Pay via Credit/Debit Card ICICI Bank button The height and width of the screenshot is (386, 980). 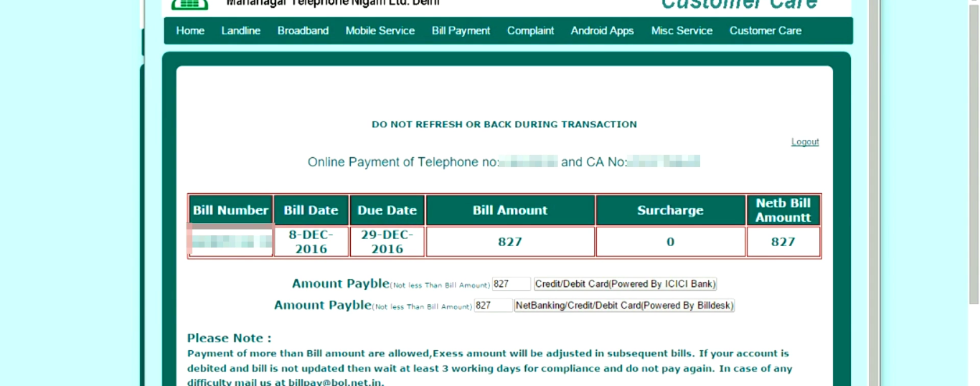pos(626,284)
